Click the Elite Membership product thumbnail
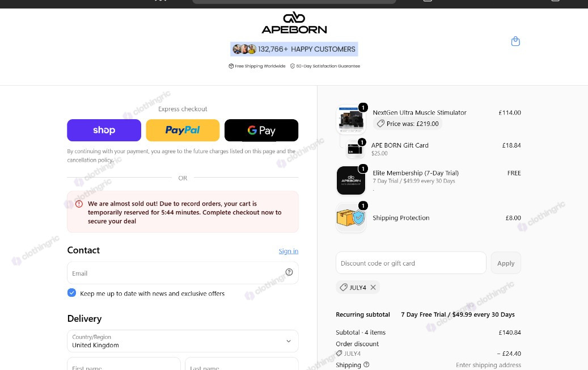 pos(351,180)
